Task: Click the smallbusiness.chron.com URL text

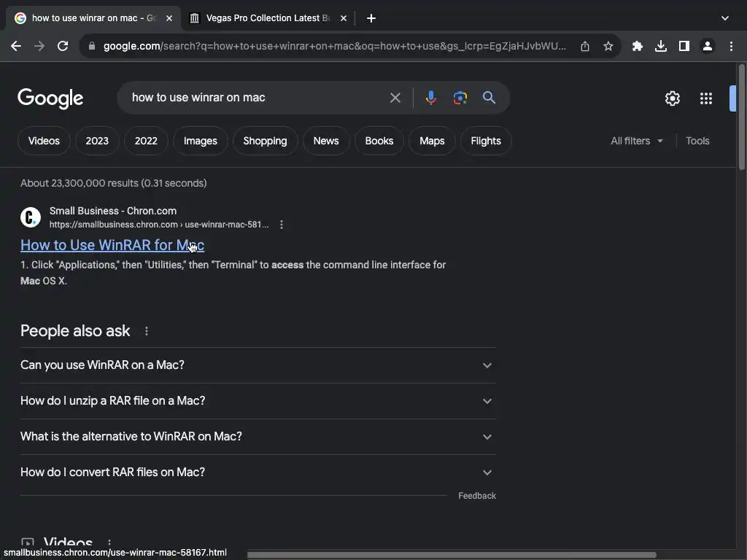Action: click(159, 225)
